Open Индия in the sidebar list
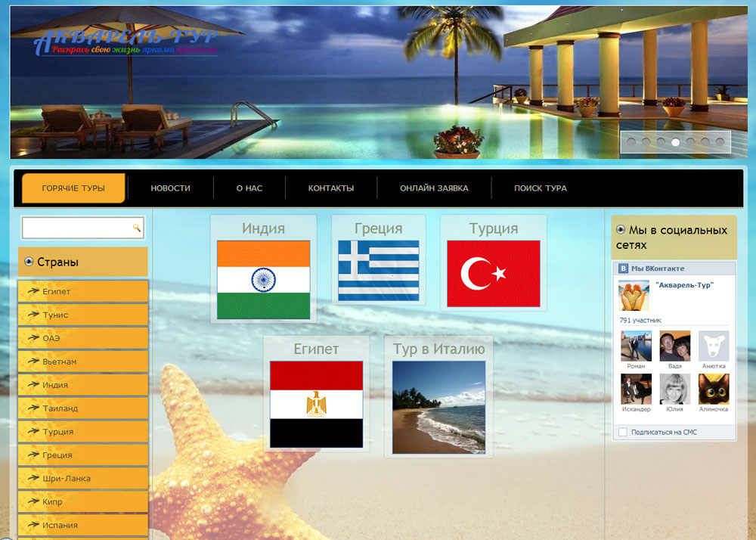This screenshot has height=540, width=756. 83,385
